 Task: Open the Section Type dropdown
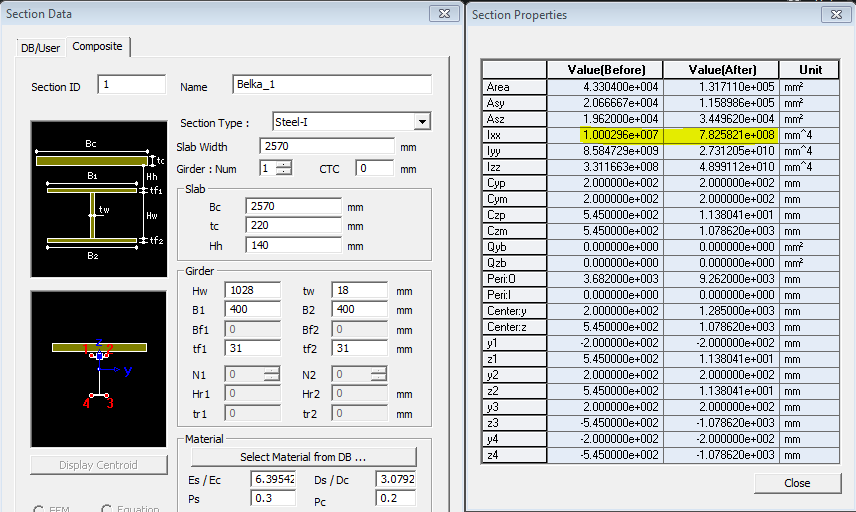[x=422, y=122]
